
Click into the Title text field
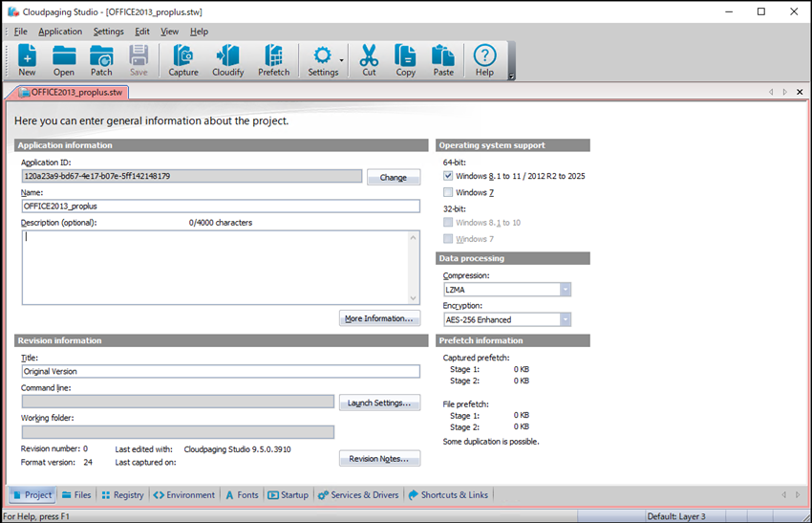pos(220,372)
